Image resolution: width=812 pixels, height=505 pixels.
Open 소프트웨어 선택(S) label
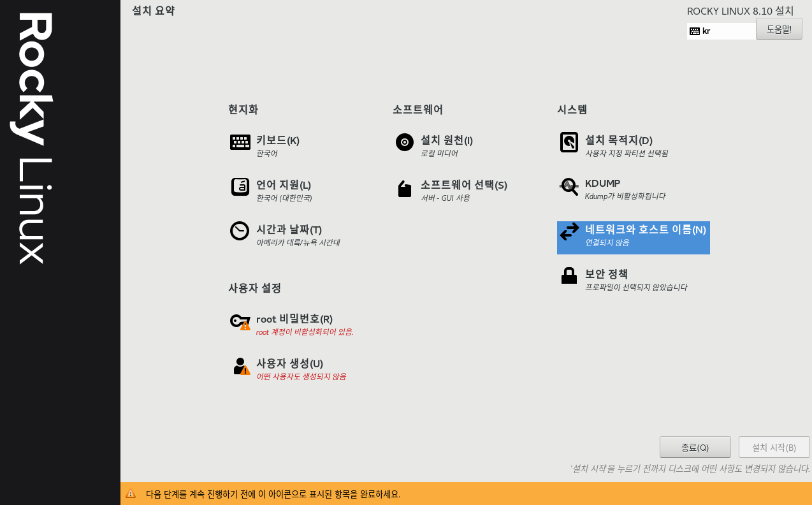pyautogui.click(x=464, y=185)
